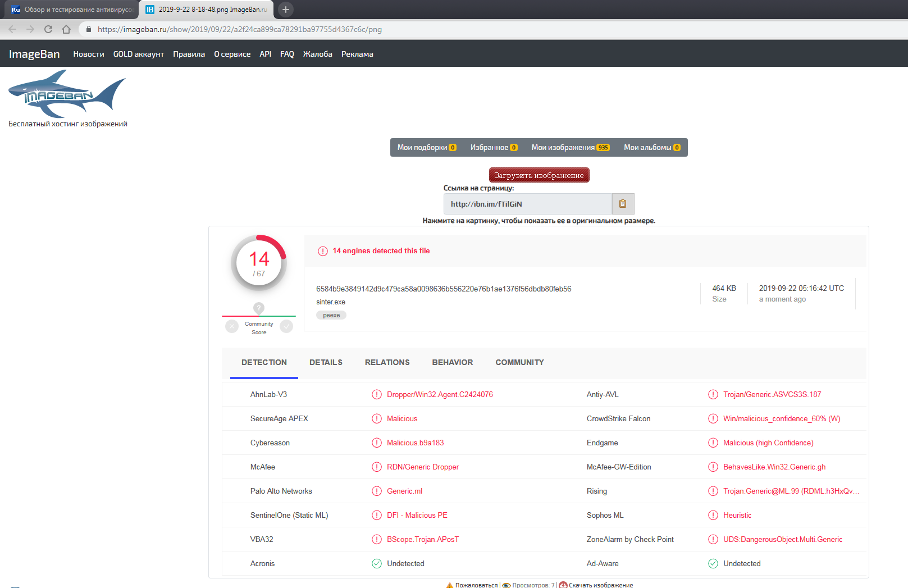Click the alert icon beside SecureAge APEX Malicious
Viewport: 908px width, 588px height.
pos(377,418)
